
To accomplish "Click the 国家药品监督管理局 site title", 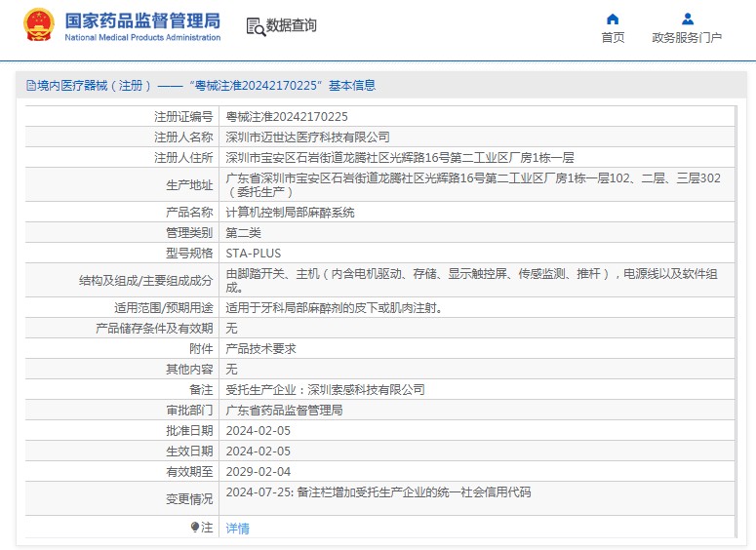I will pyautogui.click(x=142, y=20).
